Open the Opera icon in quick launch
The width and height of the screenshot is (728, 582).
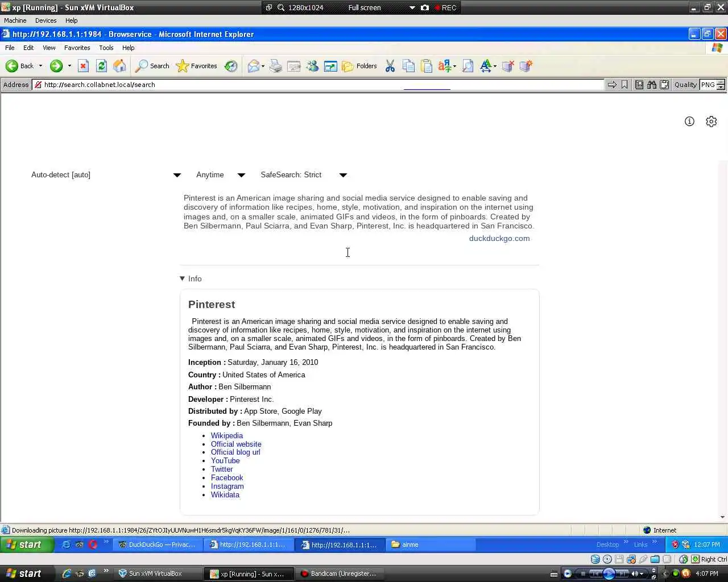(x=93, y=544)
